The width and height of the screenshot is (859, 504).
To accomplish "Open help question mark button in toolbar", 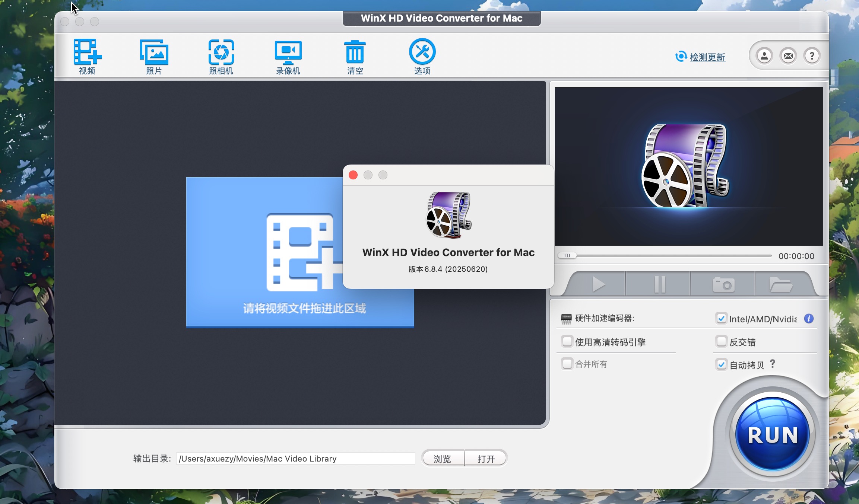I will pyautogui.click(x=812, y=56).
